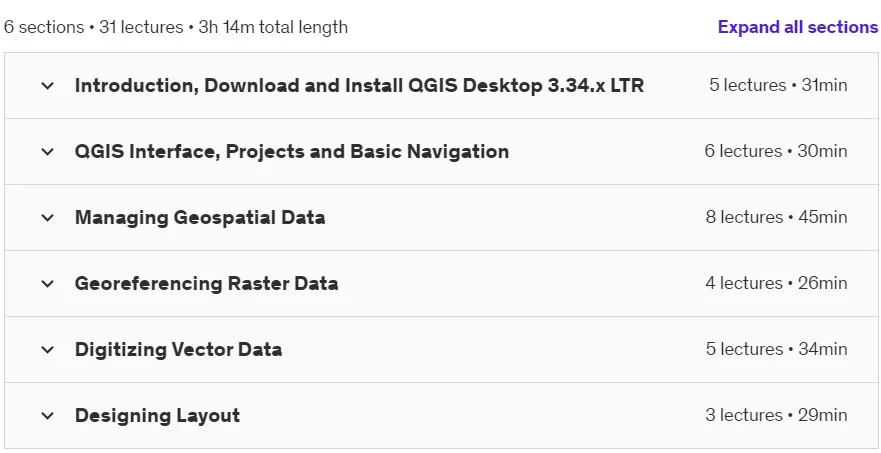Image resolution: width=881 pixels, height=453 pixels.
Task: Expand the Introduction, Download and Install QGIS chevron
Action: (48, 86)
